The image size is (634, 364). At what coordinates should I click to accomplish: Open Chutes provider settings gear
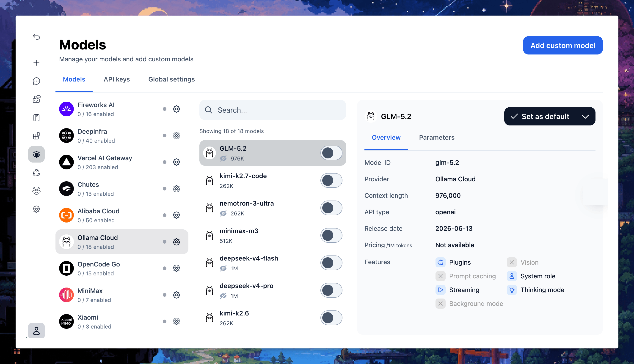click(176, 189)
